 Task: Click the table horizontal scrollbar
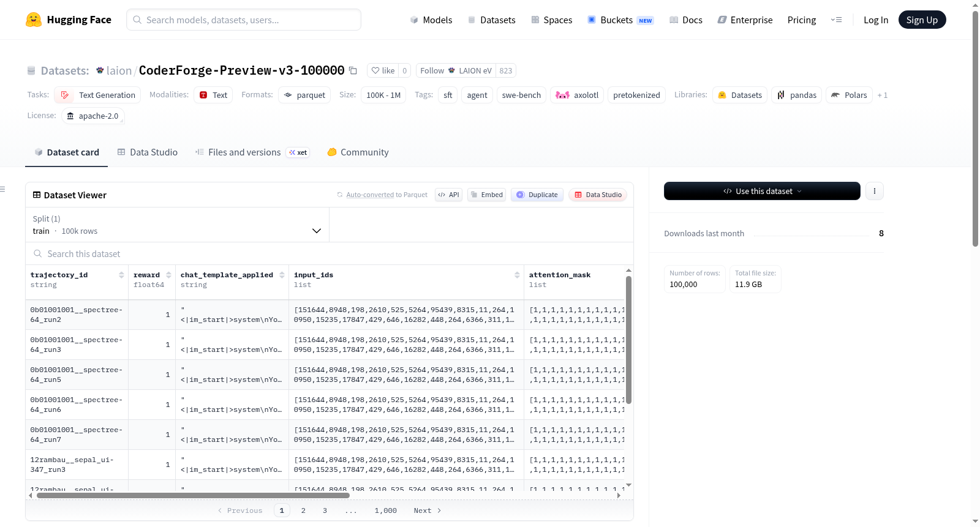coord(193,495)
